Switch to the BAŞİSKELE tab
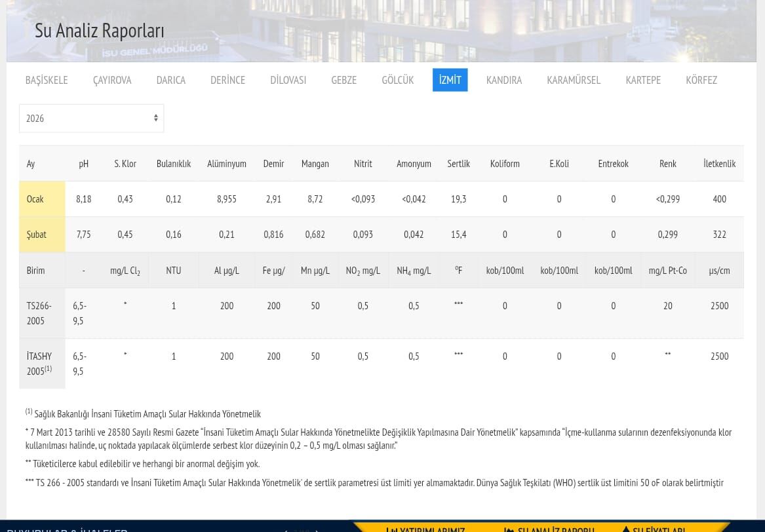Screen dimensions: 765x532 (x=47, y=80)
